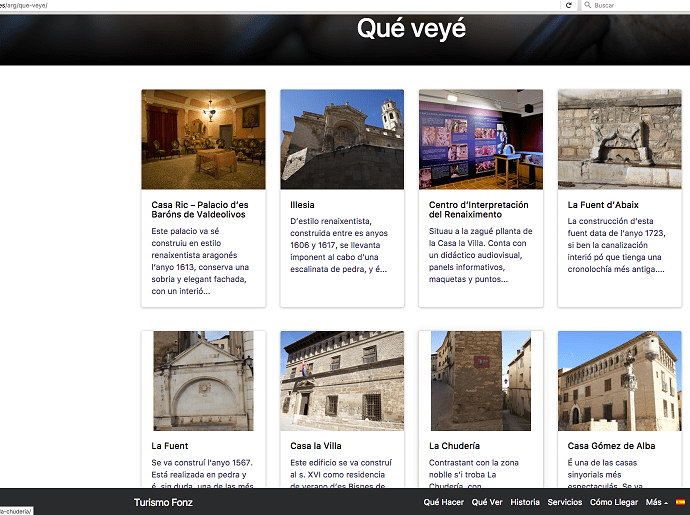
Task: Reload the page with the browser refresh icon
Action: click(x=569, y=5)
